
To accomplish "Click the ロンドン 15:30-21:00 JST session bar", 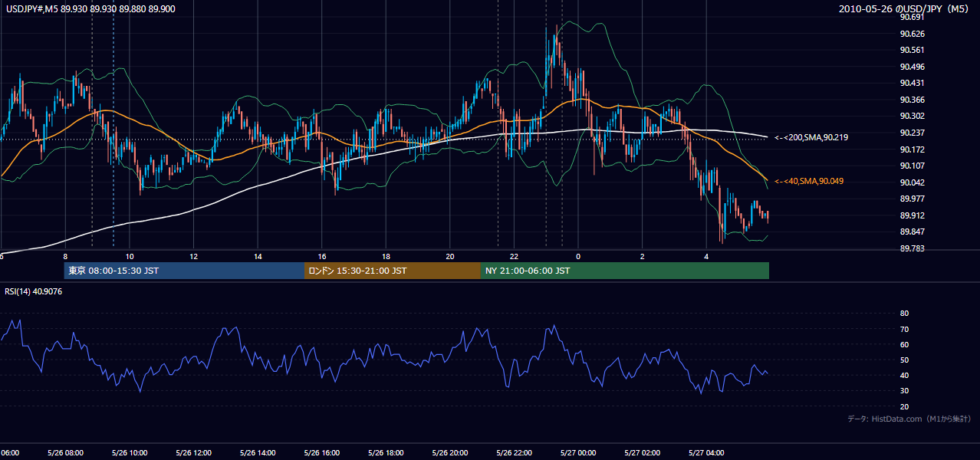I will pyautogui.click(x=393, y=271).
